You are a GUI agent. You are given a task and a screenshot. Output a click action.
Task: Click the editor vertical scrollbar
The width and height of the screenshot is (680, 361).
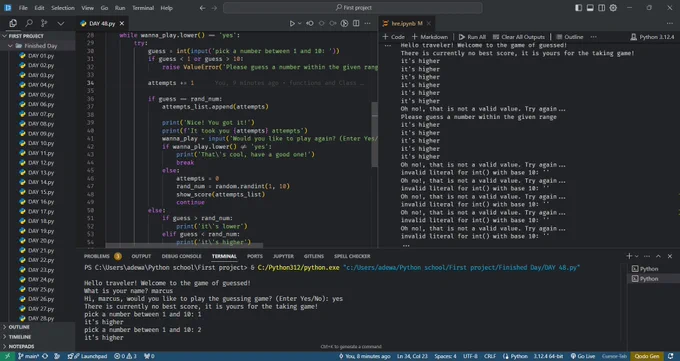click(375, 135)
